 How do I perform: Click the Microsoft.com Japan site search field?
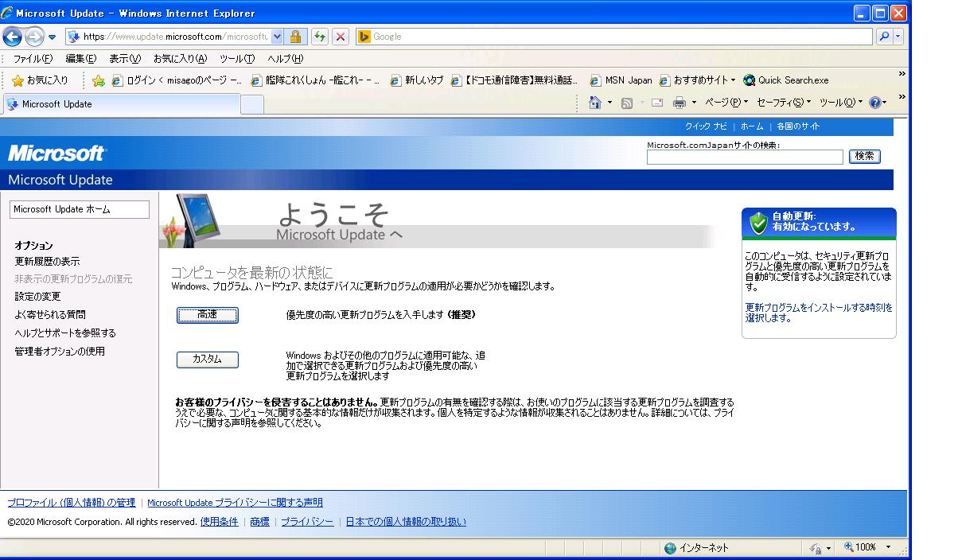745,157
